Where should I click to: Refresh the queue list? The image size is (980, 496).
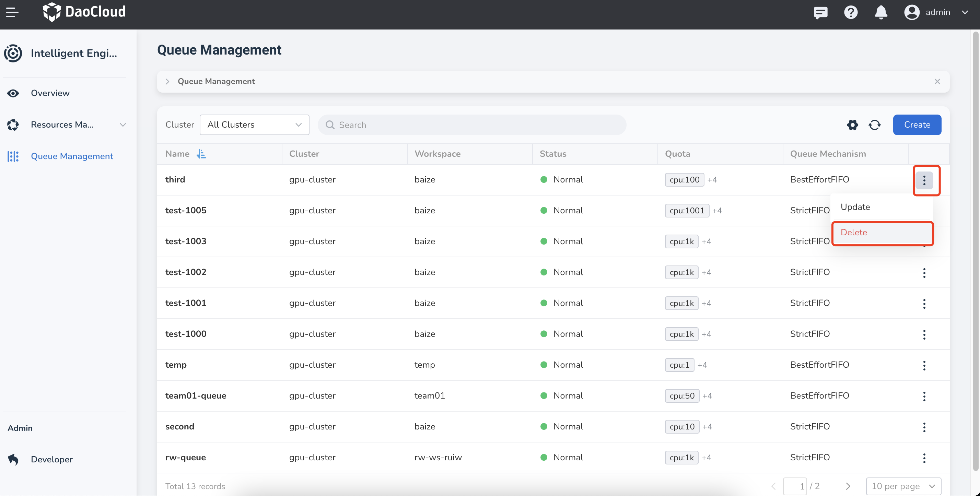point(874,125)
